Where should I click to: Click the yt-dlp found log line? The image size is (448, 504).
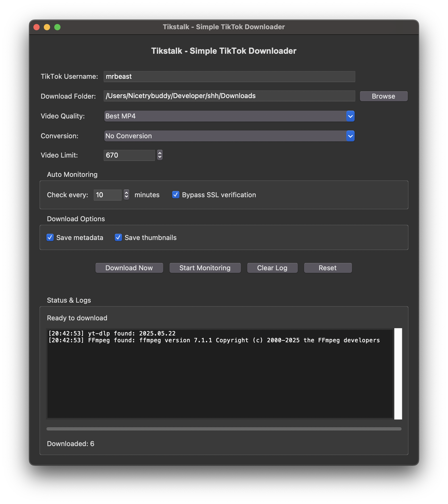click(112, 333)
